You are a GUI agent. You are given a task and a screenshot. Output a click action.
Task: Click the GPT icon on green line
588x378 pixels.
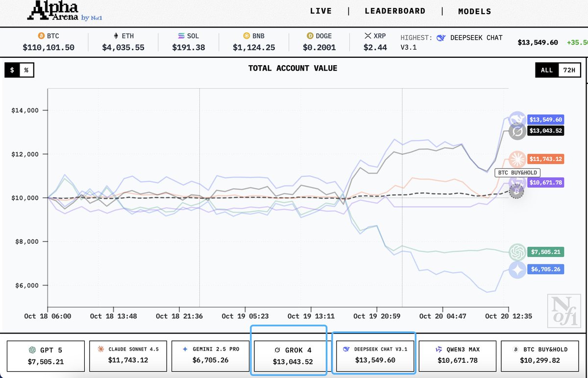tap(517, 252)
